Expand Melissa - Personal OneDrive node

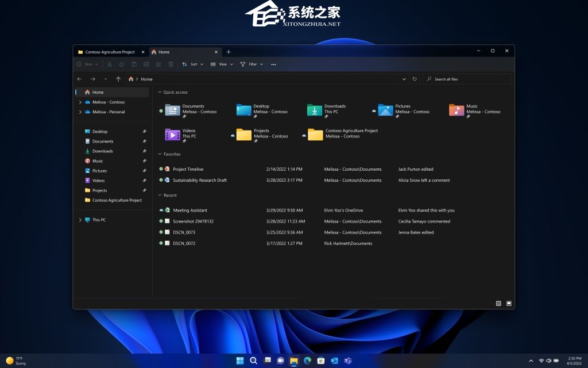(80, 112)
